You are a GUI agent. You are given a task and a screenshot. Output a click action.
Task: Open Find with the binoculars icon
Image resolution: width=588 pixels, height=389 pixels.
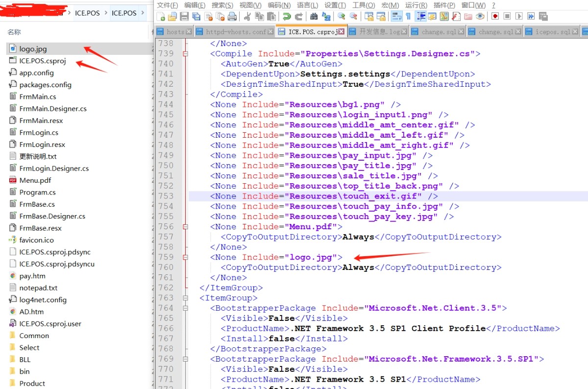314,16
